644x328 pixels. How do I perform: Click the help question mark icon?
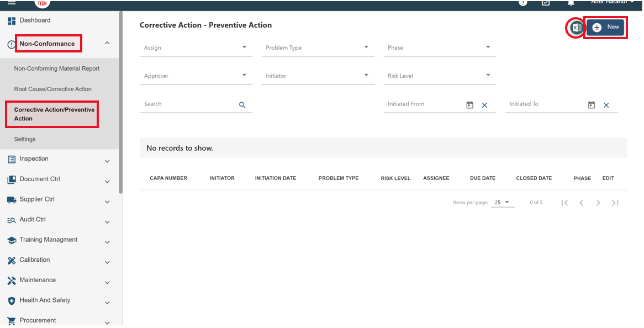522,3
